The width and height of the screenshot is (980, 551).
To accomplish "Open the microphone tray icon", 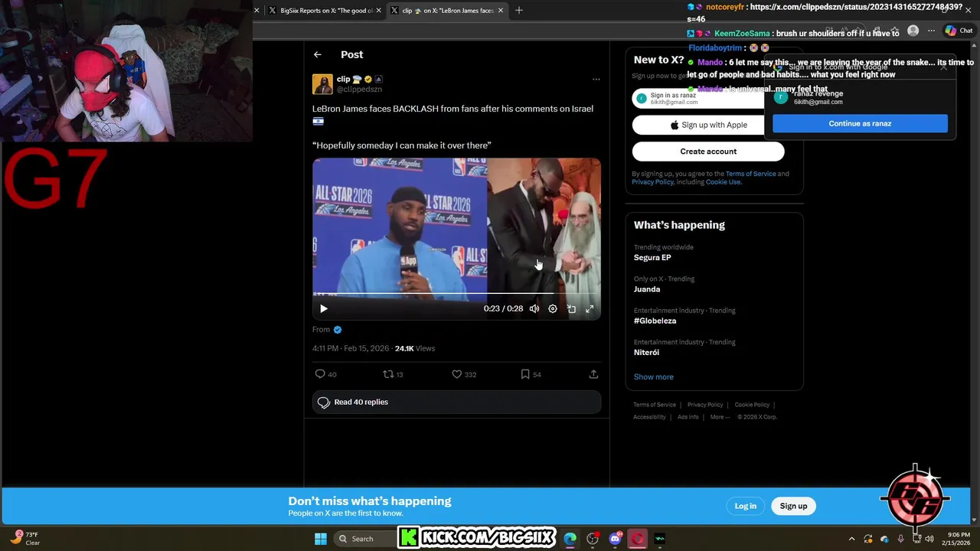I will click(900, 539).
